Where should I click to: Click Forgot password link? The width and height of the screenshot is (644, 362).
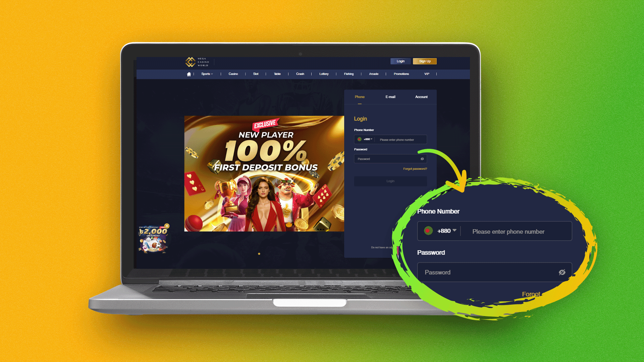[x=415, y=168]
